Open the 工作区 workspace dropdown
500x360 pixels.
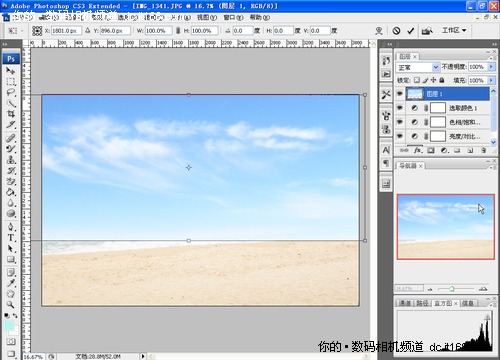coord(454,30)
